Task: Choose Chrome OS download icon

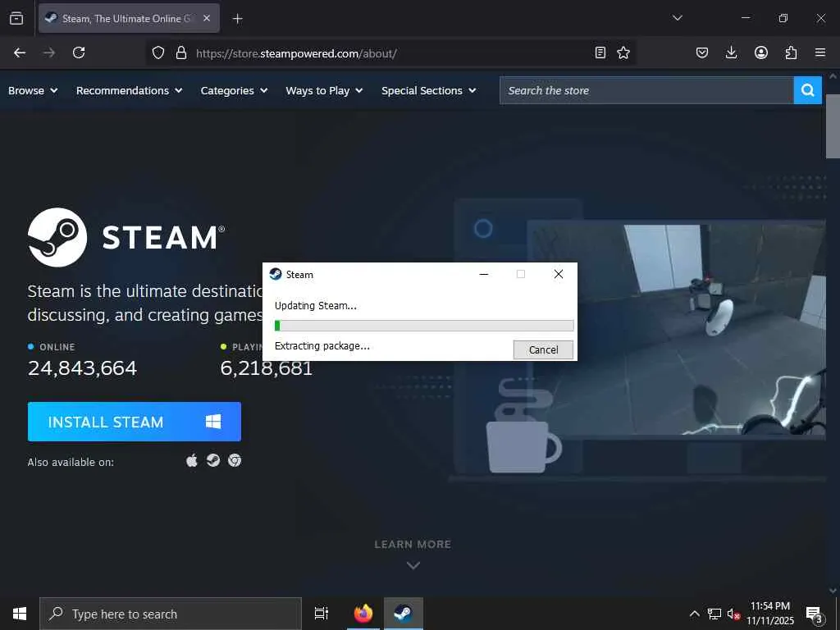Action: (235, 460)
